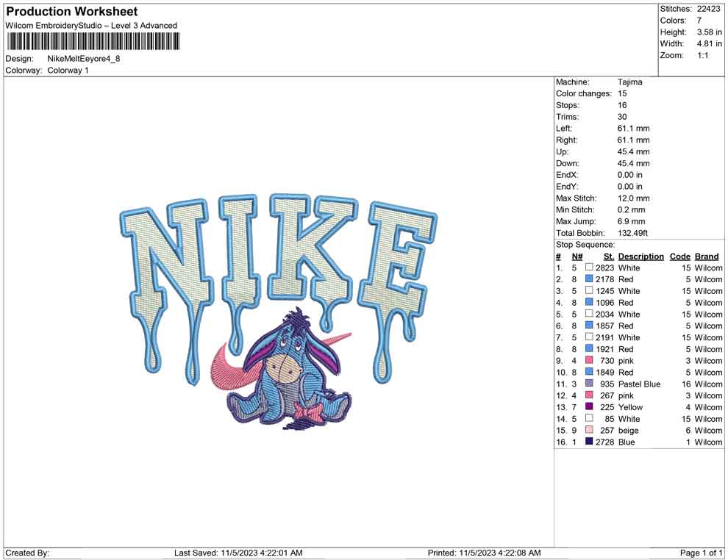Screen dimensions: 728x560
Task: Click the Colors count 7
Action: (699, 21)
